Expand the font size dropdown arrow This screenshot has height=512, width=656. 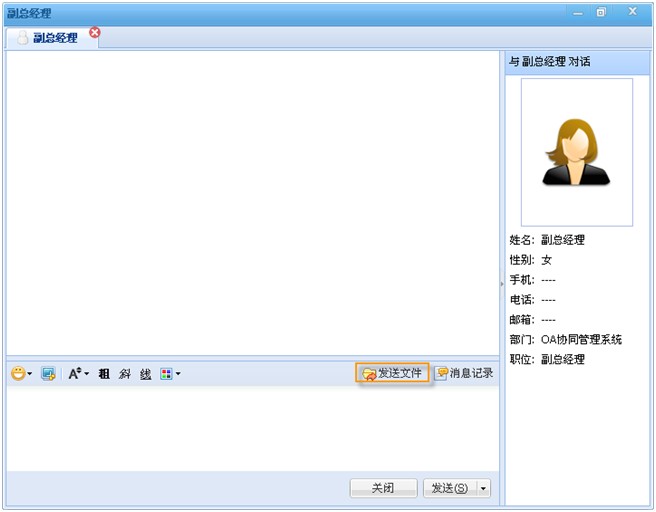click(87, 373)
